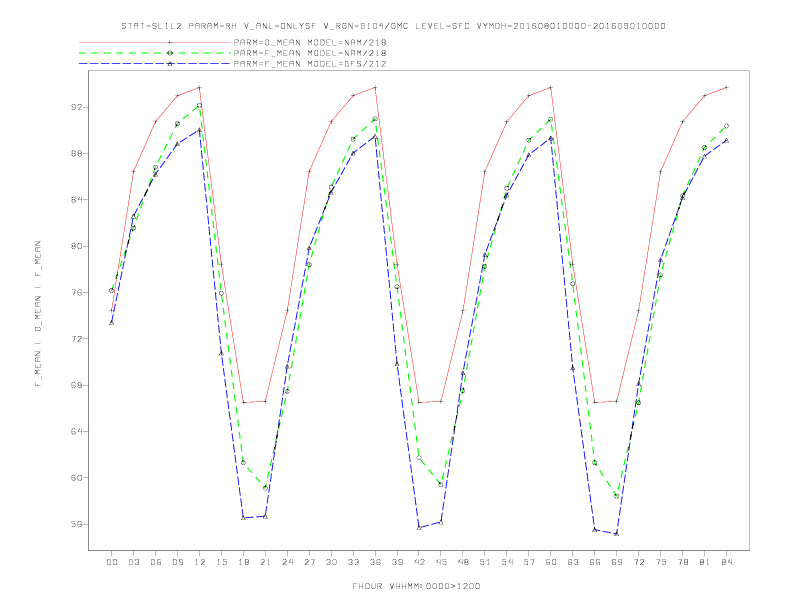Screen dimensions: 792x612
Task: Click x-axis forecast hour label 18
Action: pyautogui.click(x=243, y=562)
